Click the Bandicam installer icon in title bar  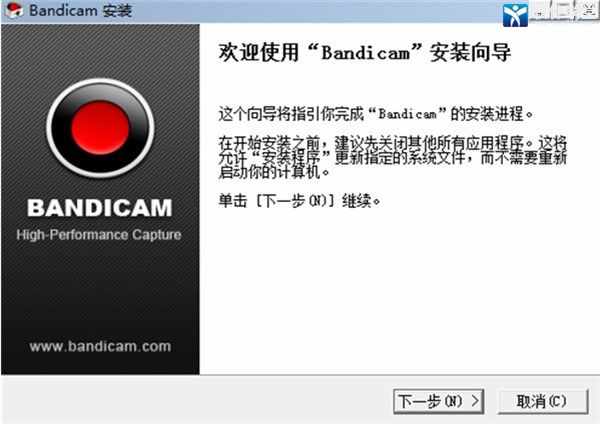click(x=15, y=10)
